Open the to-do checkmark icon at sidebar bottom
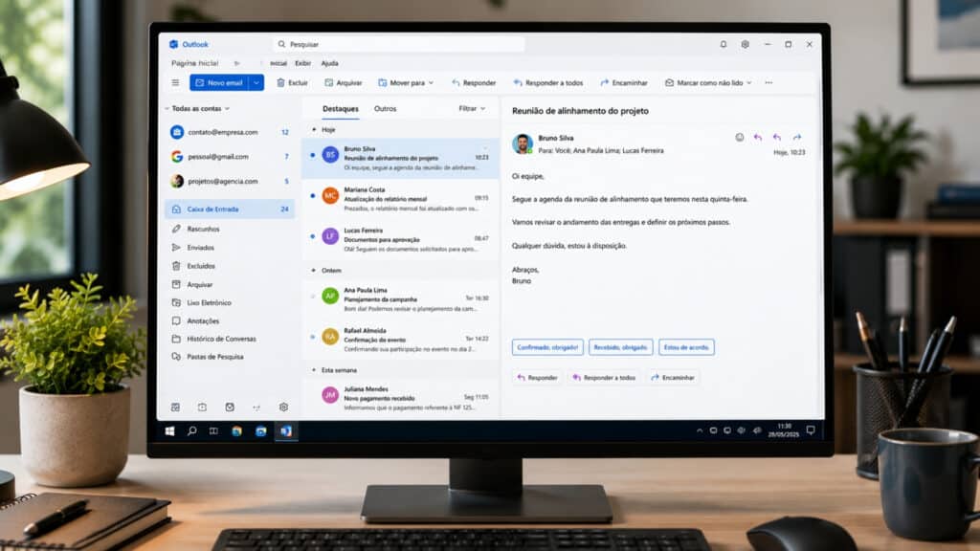 (x=230, y=408)
